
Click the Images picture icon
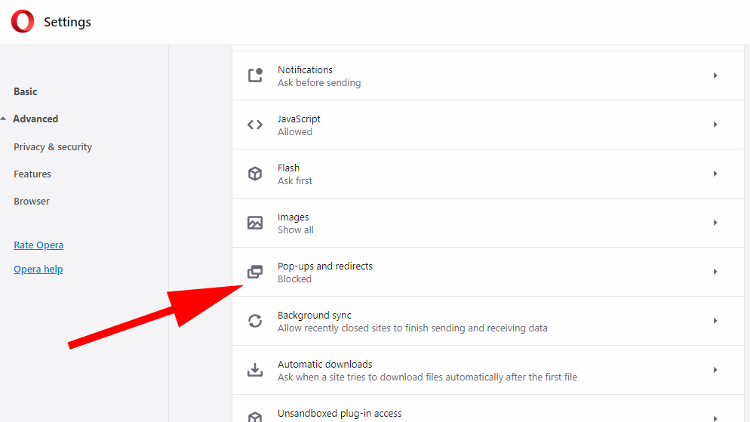255,222
